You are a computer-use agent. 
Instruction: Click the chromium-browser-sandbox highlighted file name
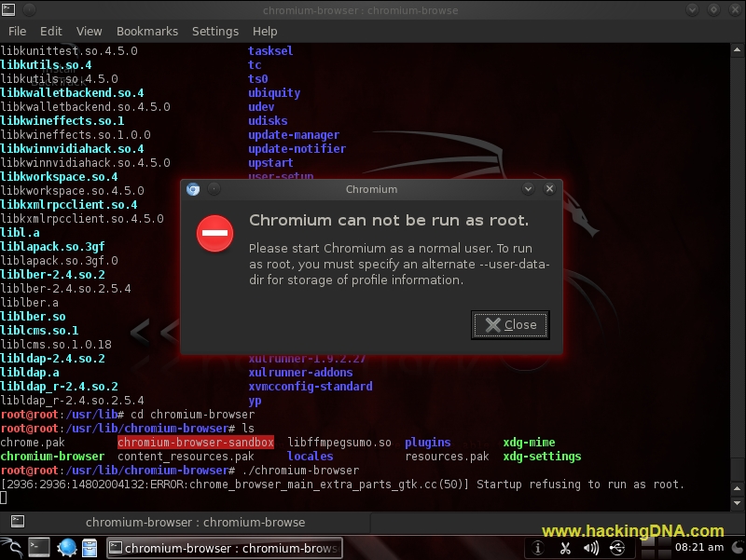[x=196, y=443]
